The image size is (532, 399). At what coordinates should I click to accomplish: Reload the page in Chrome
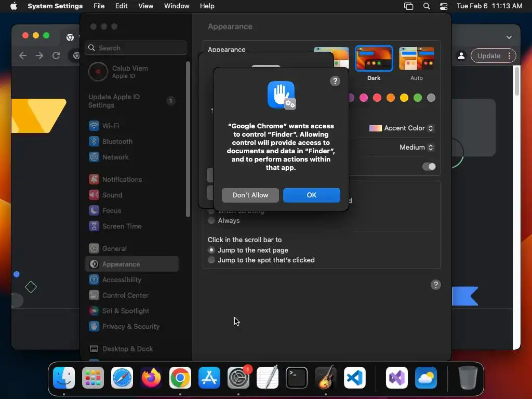click(x=56, y=56)
